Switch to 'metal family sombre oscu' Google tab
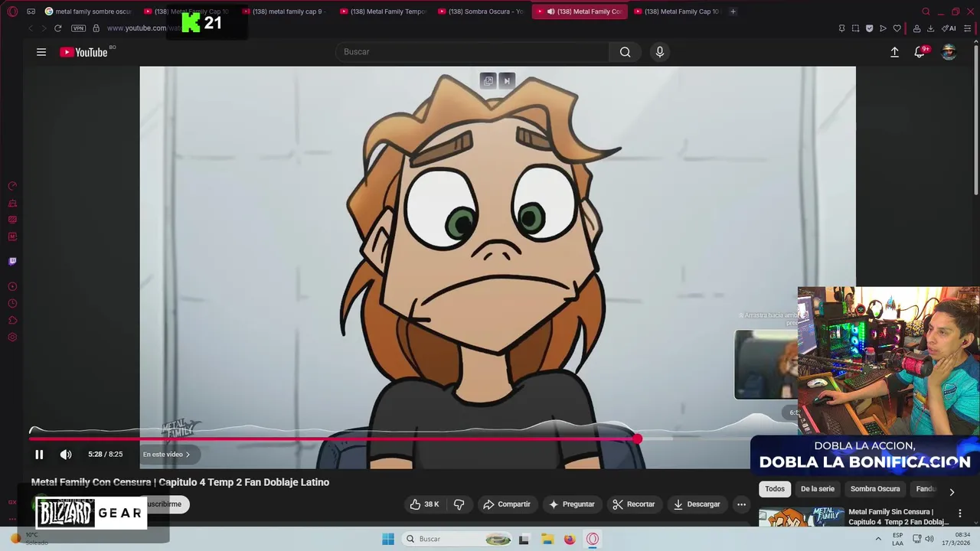980x551 pixels. tap(89, 11)
